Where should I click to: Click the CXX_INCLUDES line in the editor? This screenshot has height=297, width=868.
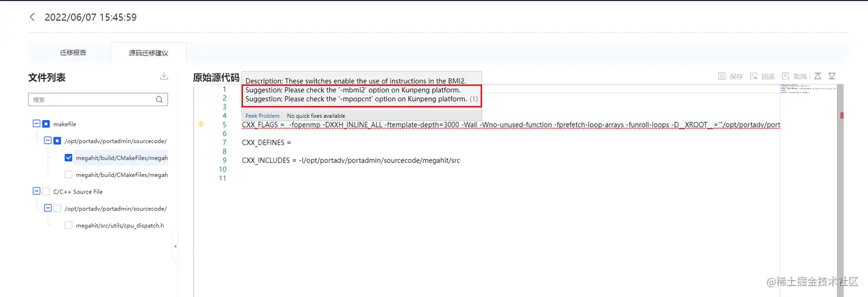[351, 160]
